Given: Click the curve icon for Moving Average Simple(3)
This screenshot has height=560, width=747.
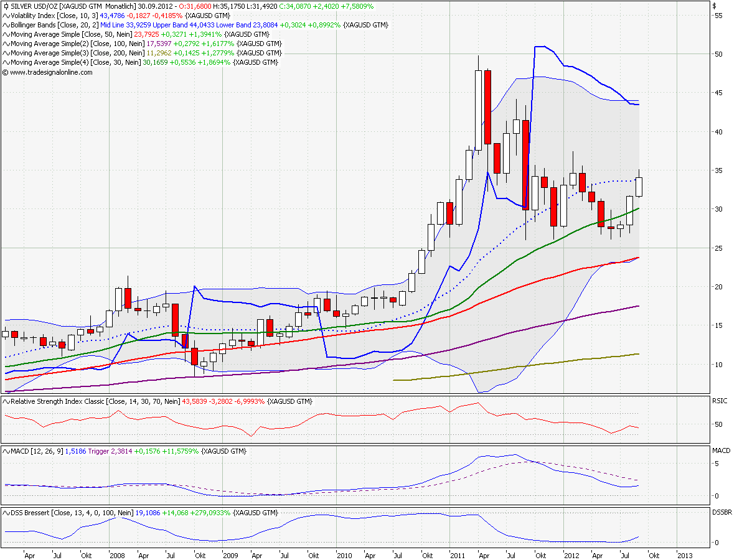Looking at the screenshot, I should point(6,53).
